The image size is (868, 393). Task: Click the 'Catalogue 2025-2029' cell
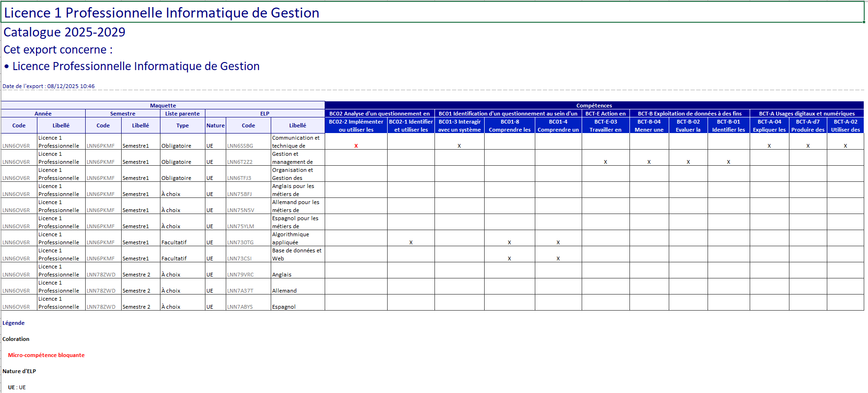[64, 32]
